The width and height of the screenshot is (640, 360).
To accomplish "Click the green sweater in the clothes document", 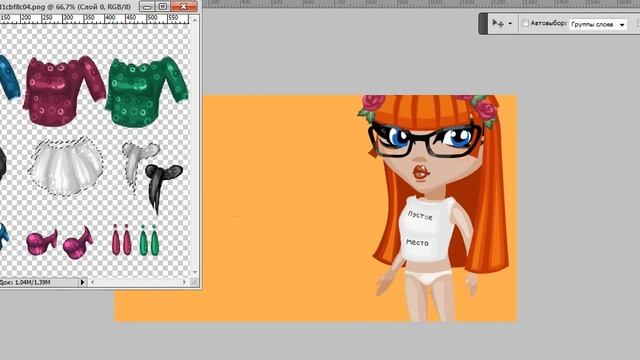I will pyautogui.click(x=146, y=91).
